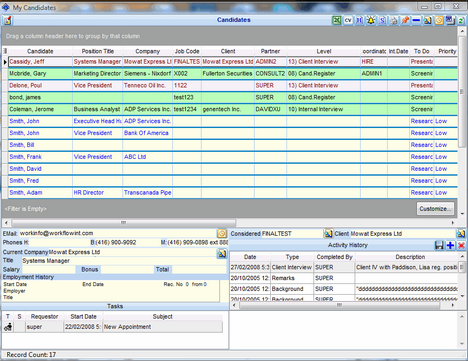Viewport: 468px width, 361px height.
Task: Click the Salary input field
Action: tap(49, 269)
